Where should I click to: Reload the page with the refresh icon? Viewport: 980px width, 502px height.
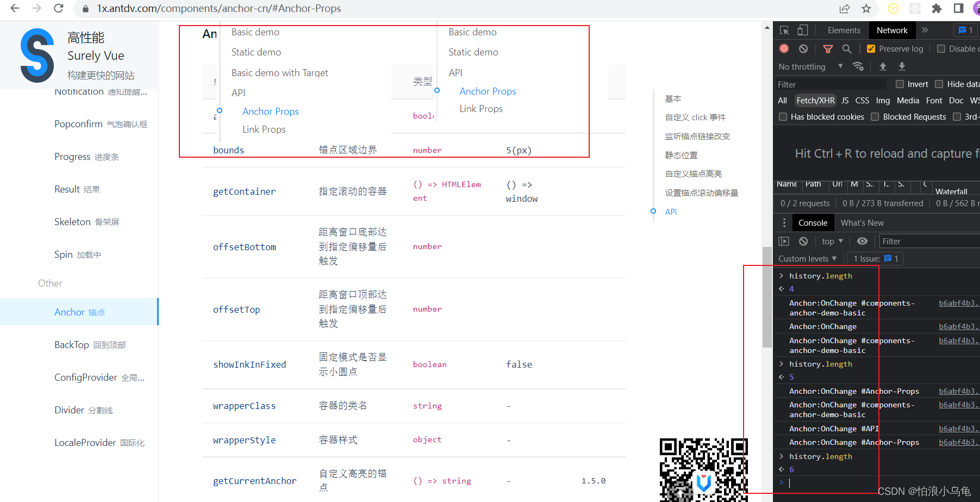click(58, 8)
